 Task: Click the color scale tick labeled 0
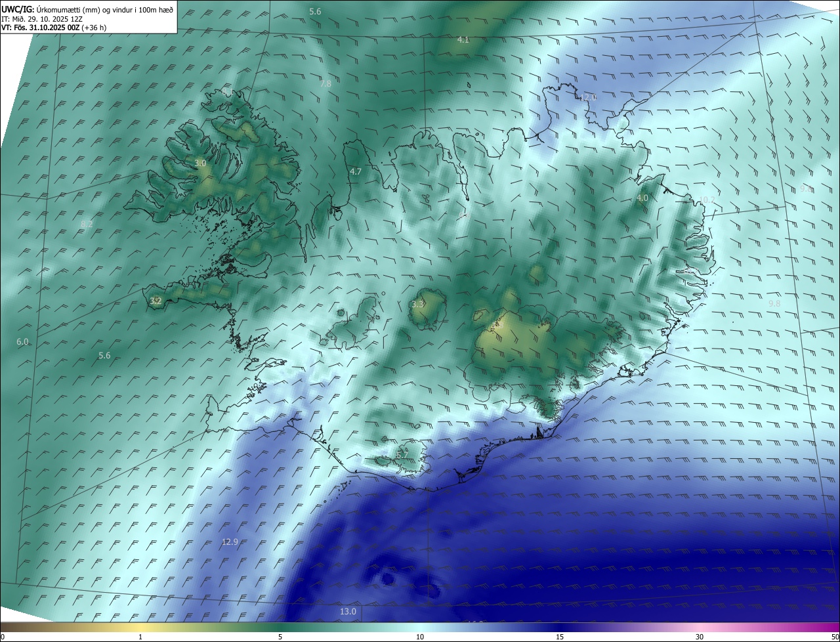coord(3,637)
